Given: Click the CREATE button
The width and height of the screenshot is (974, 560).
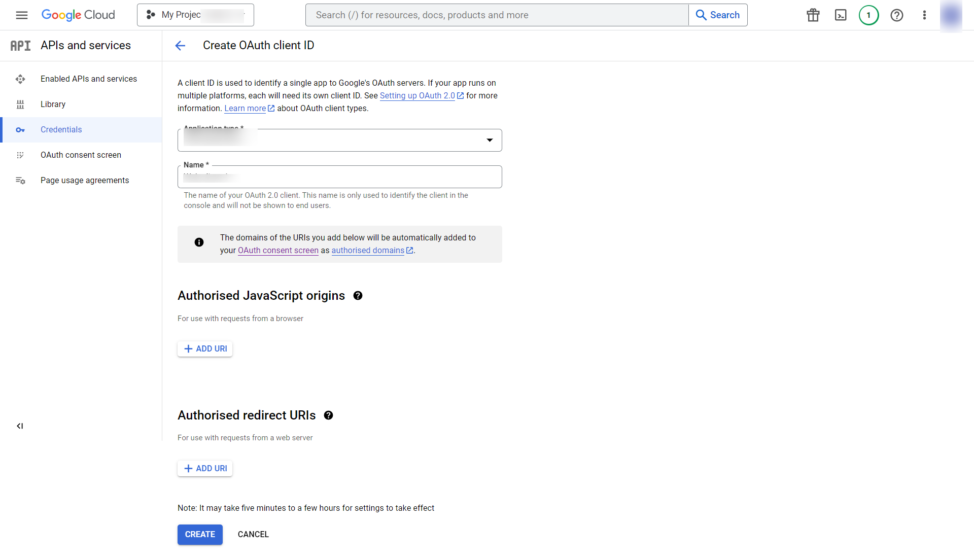Looking at the screenshot, I should tap(199, 534).
